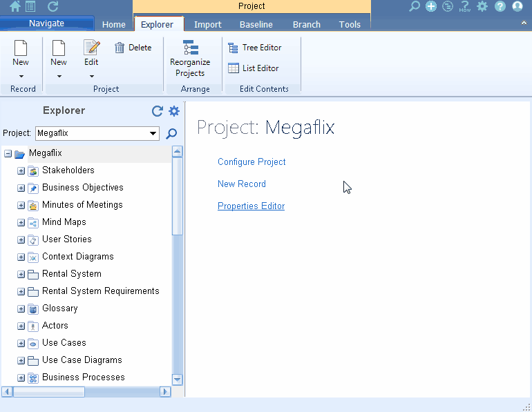Open the Project Megaflix combo box
532x412 pixels.
[x=97, y=133]
